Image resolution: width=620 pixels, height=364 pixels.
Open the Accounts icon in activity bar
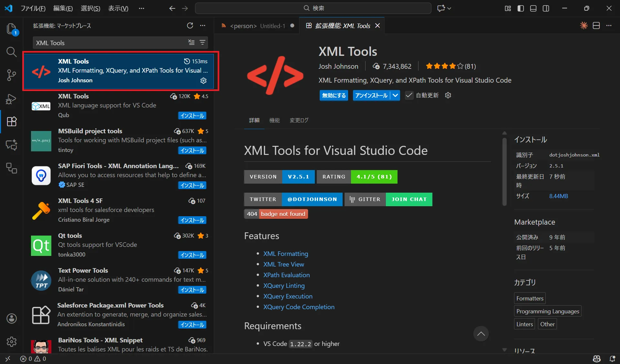(x=12, y=319)
